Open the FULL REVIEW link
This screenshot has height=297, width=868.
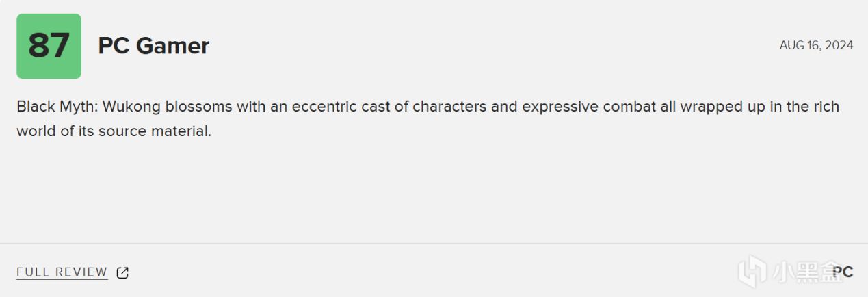[x=62, y=272]
